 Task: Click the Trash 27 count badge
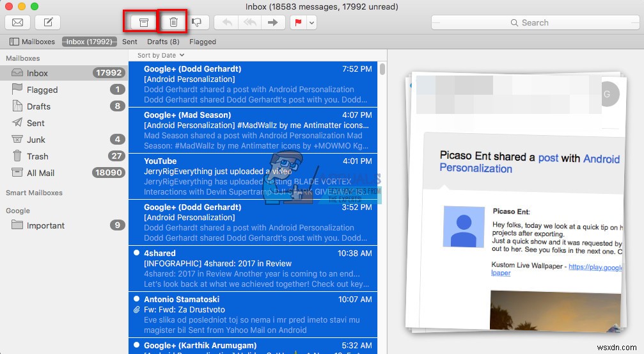(116, 156)
